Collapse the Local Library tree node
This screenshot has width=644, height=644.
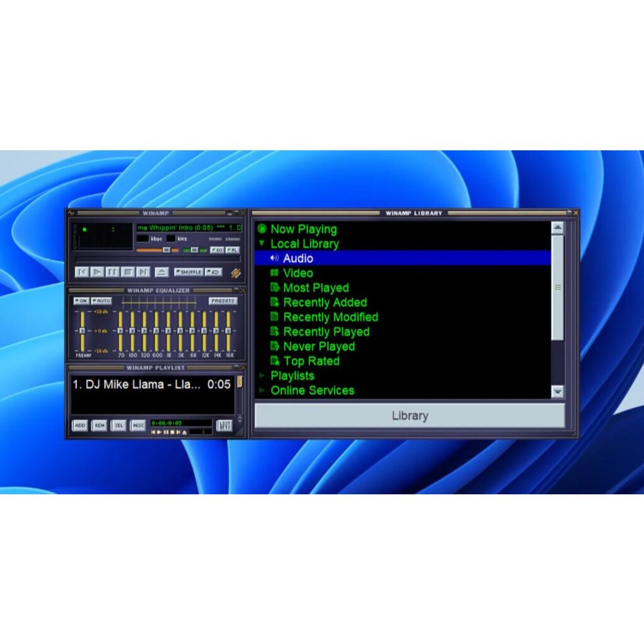point(262,243)
